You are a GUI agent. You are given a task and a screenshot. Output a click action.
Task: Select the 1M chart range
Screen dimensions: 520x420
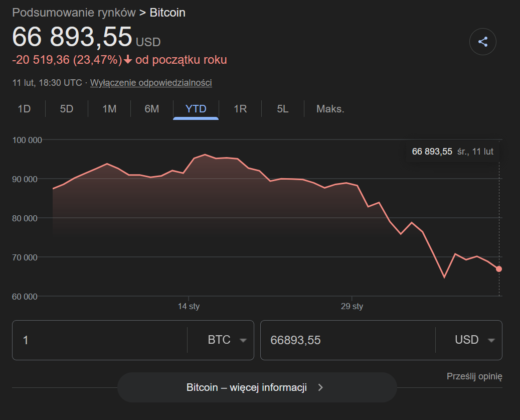pyautogui.click(x=109, y=108)
